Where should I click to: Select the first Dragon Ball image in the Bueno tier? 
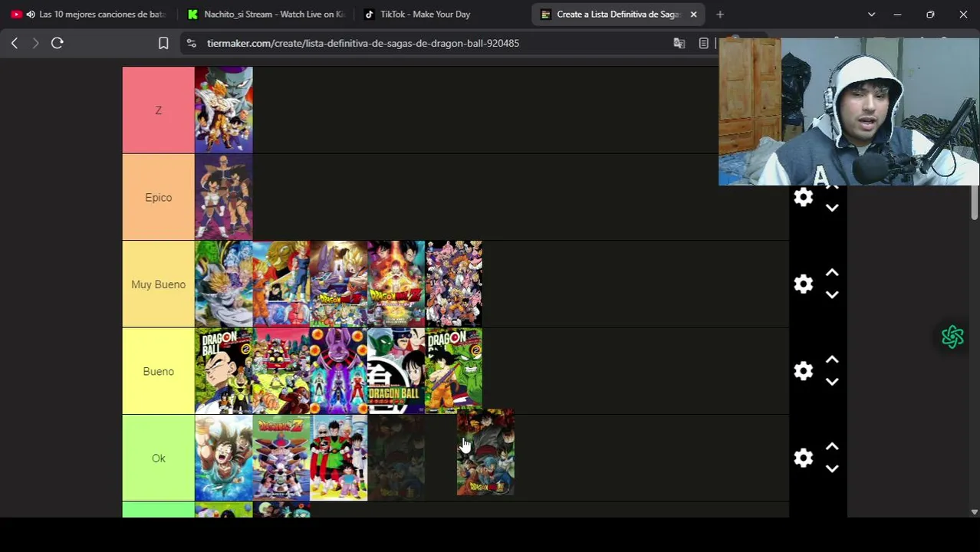tap(224, 371)
